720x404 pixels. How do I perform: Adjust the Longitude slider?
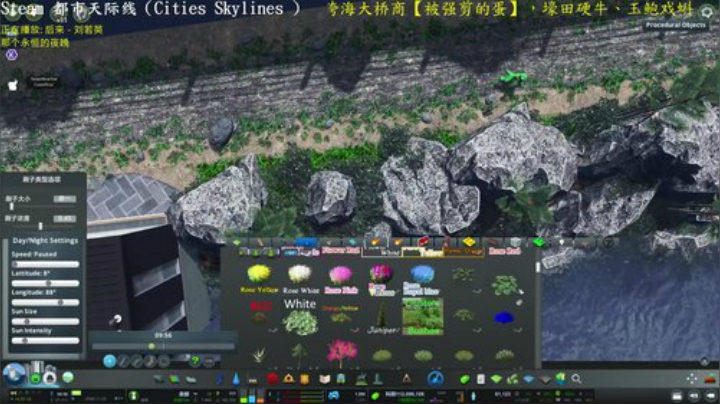[45, 302]
